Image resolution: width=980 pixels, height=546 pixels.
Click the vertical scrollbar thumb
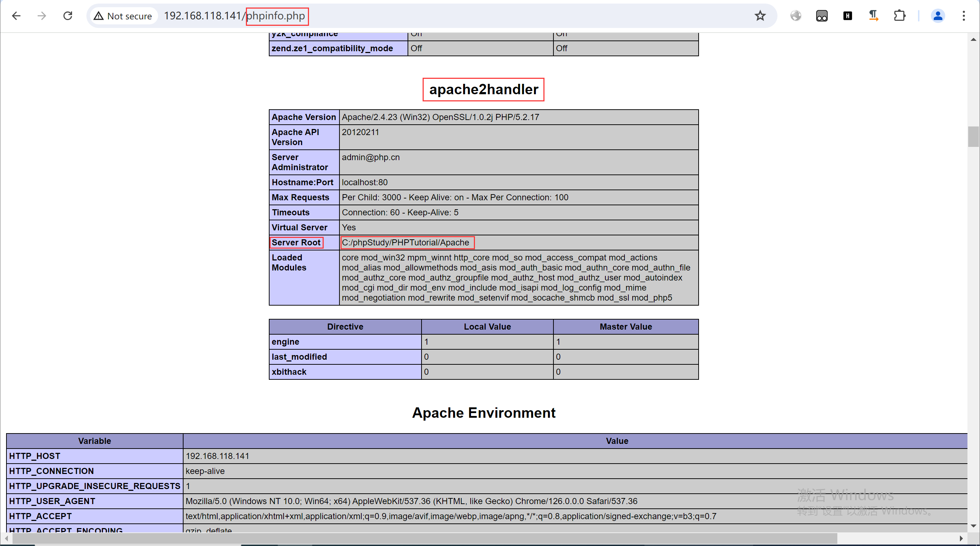click(x=973, y=136)
